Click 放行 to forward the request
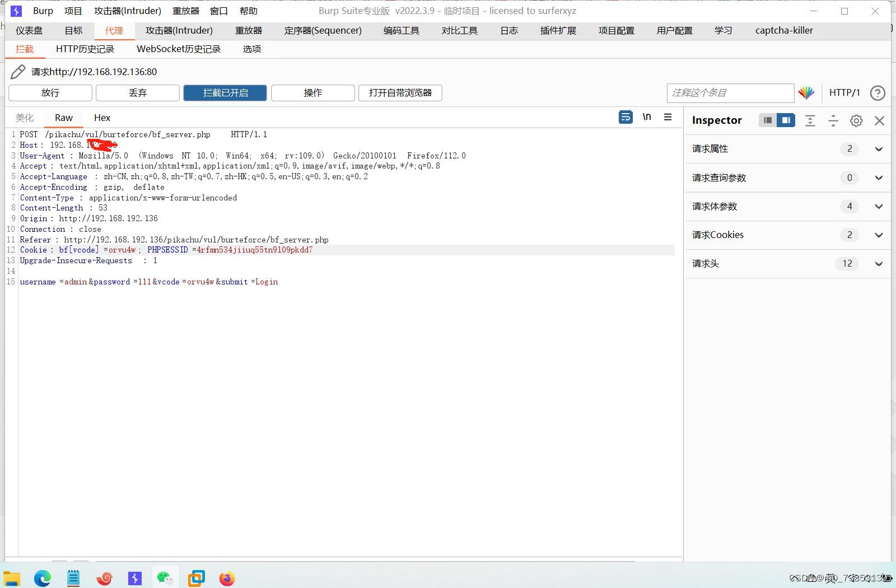This screenshot has height=588, width=896. tap(50, 93)
